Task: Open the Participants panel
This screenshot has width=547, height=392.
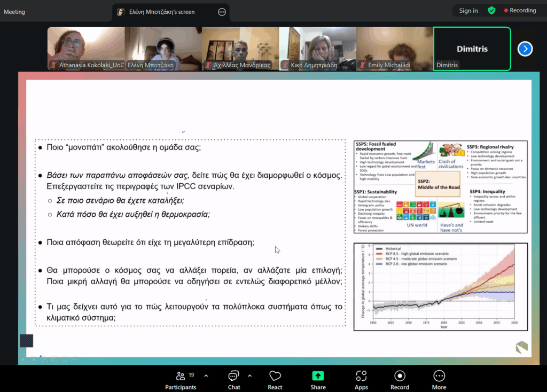Action: (x=181, y=380)
